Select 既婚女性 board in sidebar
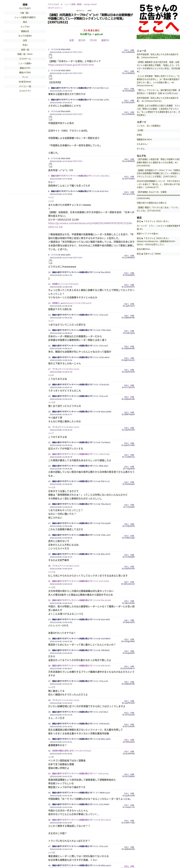This screenshot has width=180, height=868. tap(25, 31)
